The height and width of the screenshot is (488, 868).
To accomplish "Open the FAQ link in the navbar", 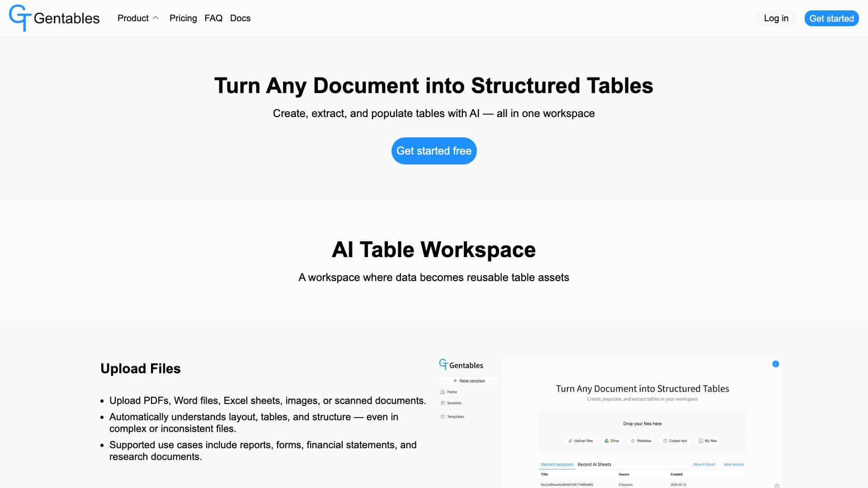I will click(213, 18).
